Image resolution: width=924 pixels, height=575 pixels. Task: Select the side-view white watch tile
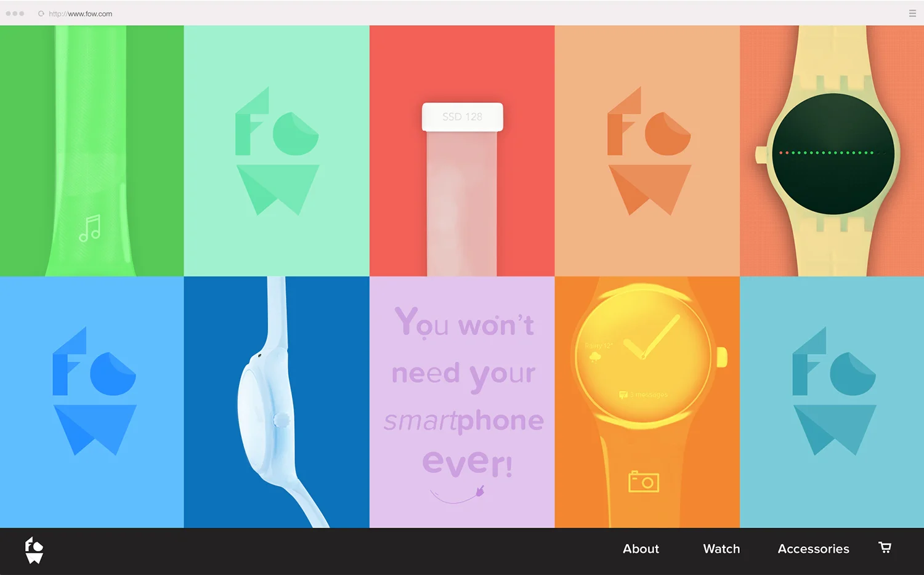[x=277, y=402]
